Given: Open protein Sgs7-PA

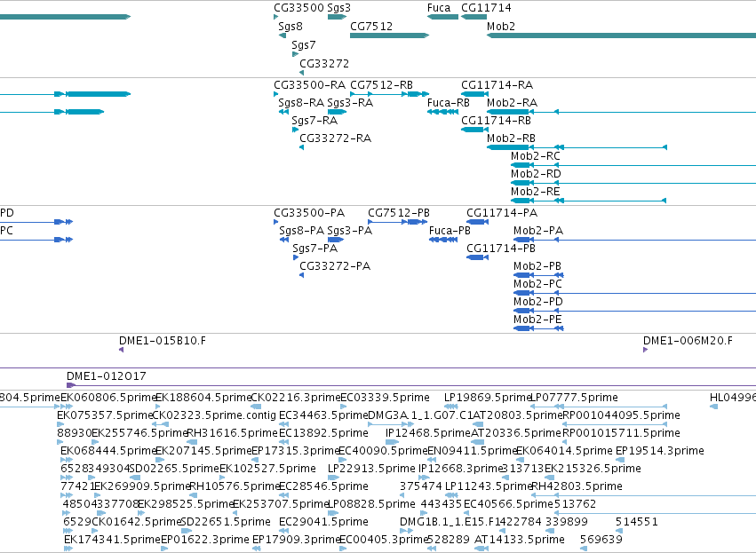Looking at the screenshot, I should pyautogui.click(x=314, y=249).
